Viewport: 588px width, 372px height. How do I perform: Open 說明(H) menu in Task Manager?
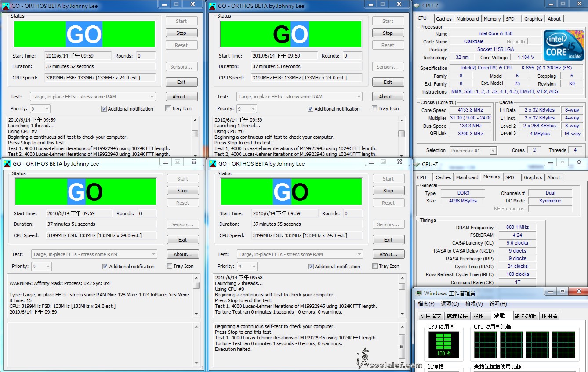(x=498, y=304)
